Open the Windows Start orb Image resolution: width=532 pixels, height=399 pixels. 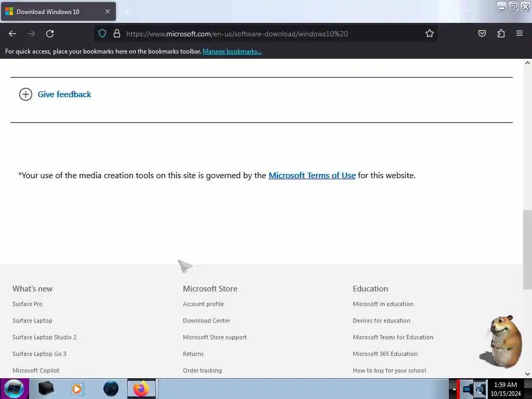tap(14, 389)
